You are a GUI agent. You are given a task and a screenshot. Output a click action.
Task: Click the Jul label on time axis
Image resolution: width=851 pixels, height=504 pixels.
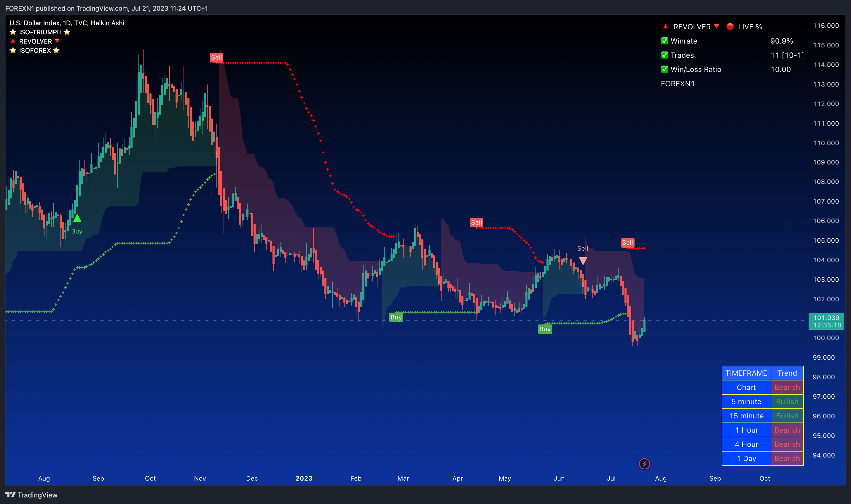(x=611, y=478)
